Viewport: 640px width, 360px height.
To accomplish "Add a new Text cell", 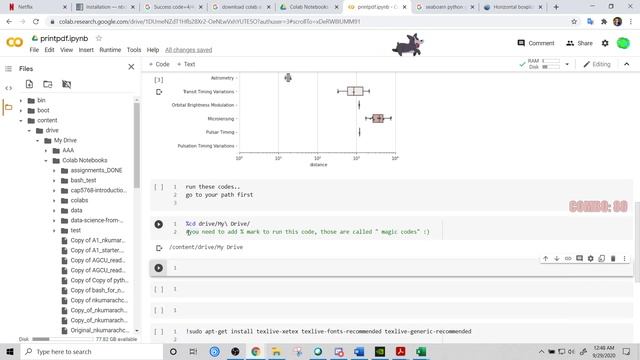I will pos(186,64).
